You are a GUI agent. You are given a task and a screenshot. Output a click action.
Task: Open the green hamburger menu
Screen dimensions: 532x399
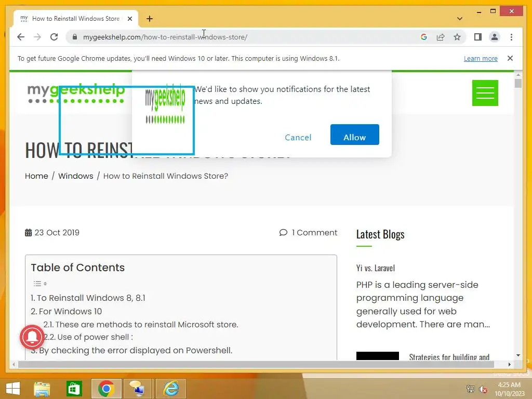pos(485,93)
